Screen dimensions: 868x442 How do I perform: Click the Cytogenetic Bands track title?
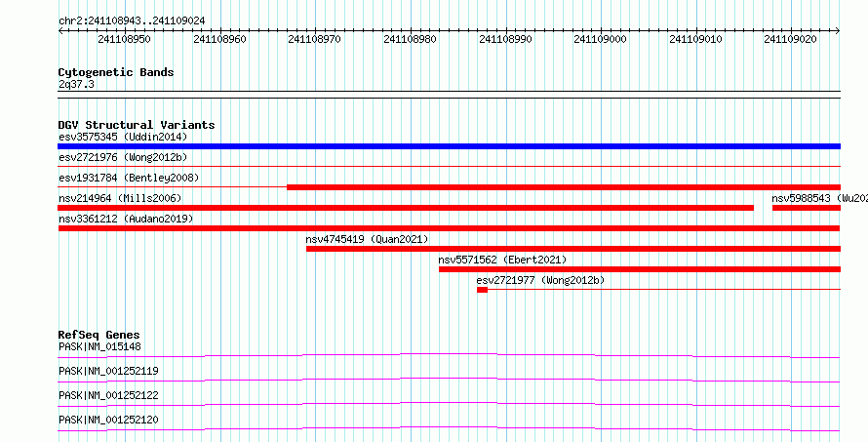click(x=116, y=72)
